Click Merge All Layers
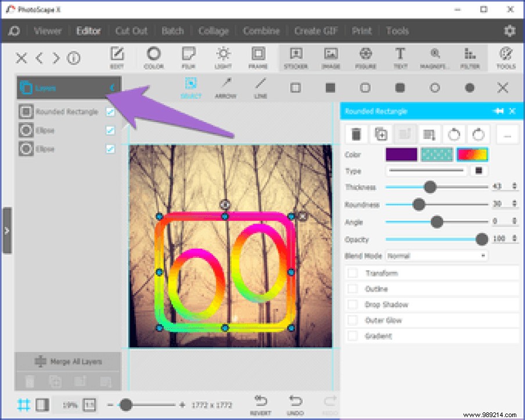 pos(68,361)
